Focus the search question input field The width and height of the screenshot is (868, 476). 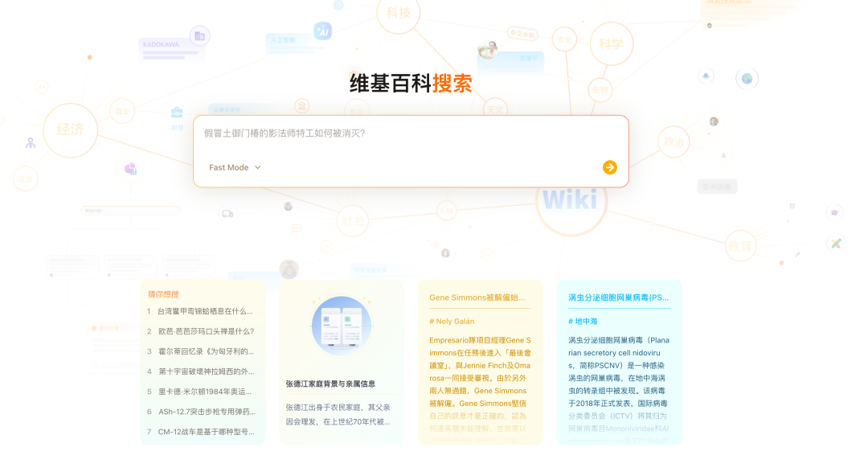click(411, 133)
